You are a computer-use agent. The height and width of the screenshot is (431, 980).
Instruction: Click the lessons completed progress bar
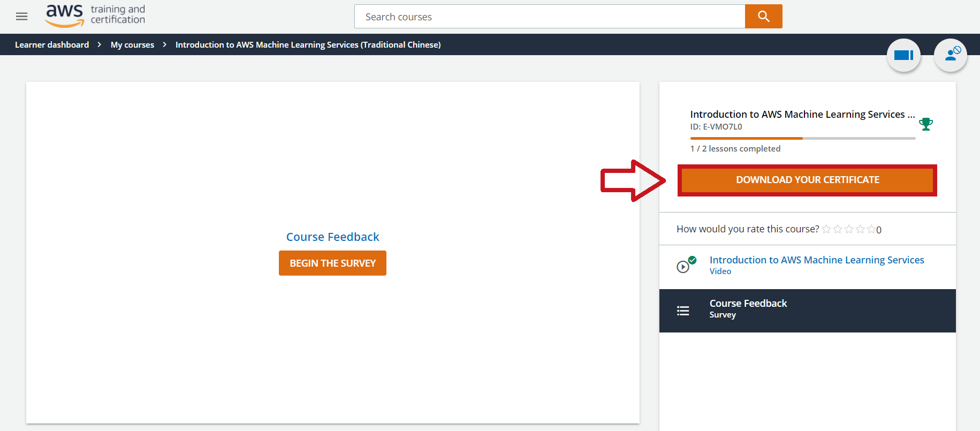[x=802, y=138]
